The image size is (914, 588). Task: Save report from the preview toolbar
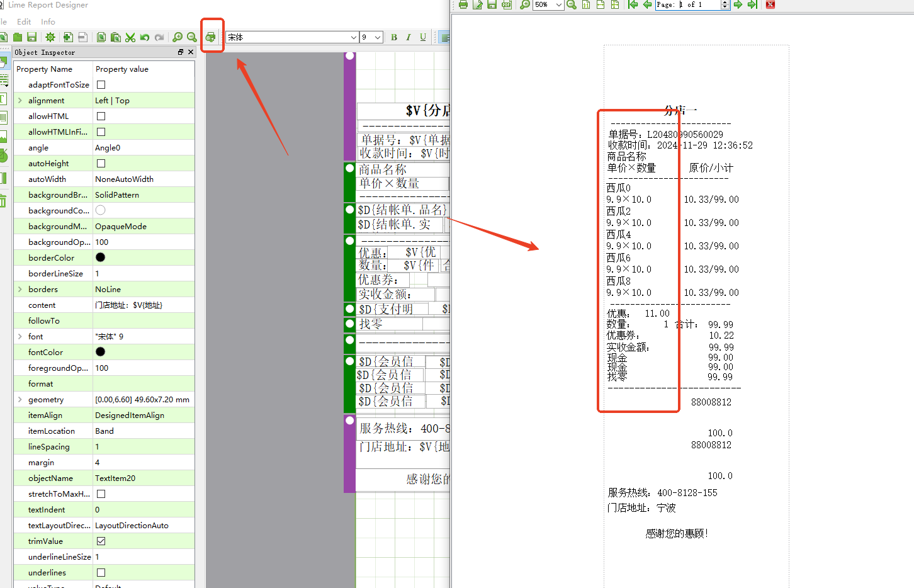tap(492, 4)
